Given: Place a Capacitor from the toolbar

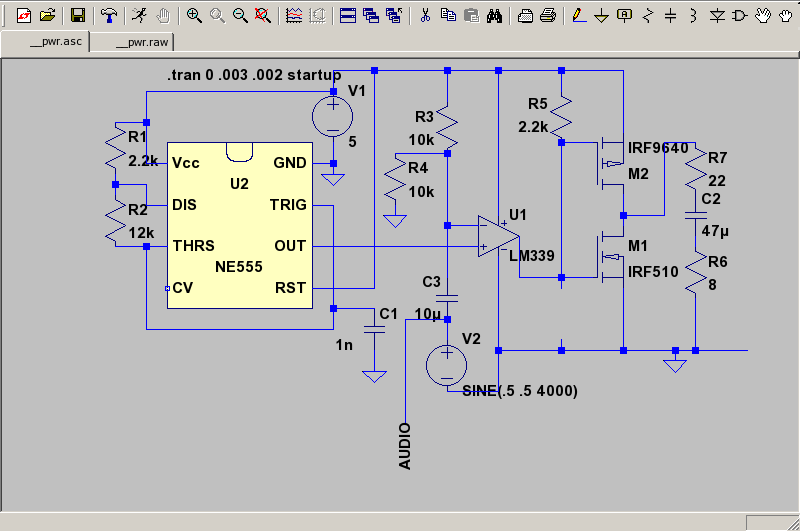Looking at the screenshot, I should 671,16.
